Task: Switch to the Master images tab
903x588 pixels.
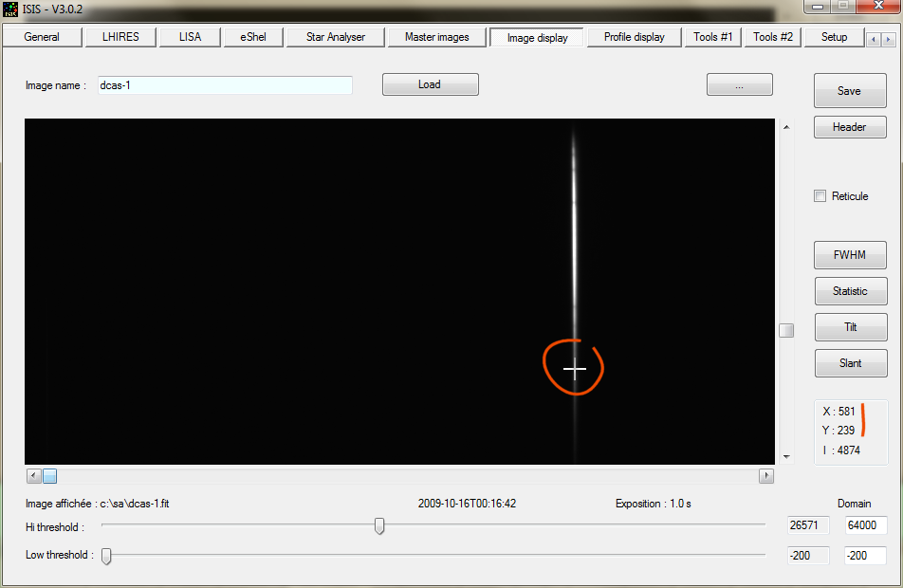Action: (x=436, y=37)
